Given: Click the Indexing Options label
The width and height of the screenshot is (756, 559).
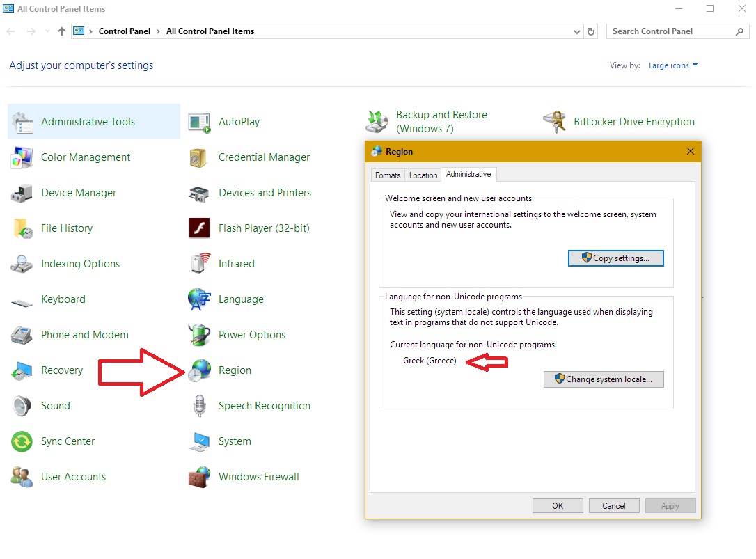Looking at the screenshot, I should (81, 264).
